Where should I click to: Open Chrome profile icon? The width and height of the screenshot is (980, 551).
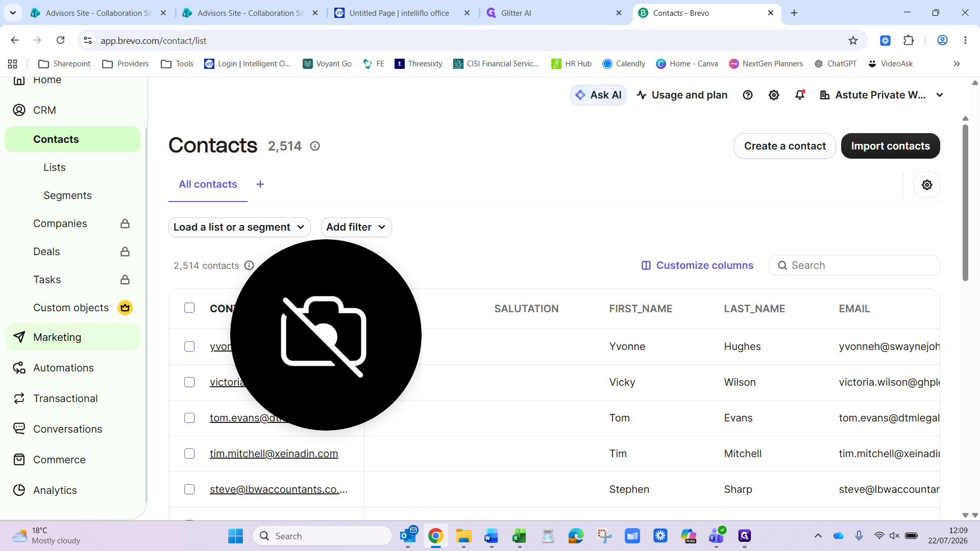pyautogui.click(x=942, y=40)
